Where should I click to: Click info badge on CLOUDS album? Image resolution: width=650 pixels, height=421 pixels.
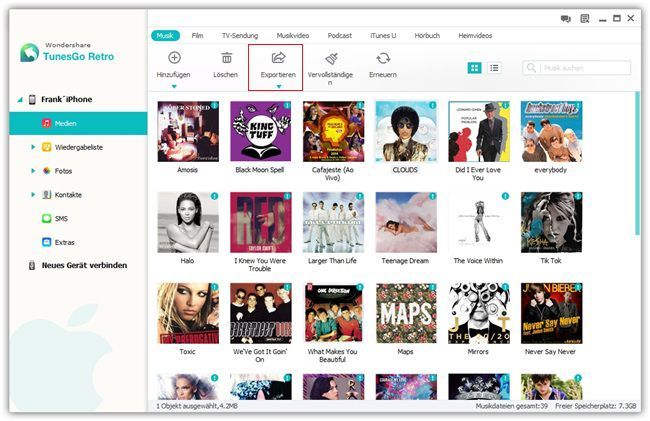pos(432,105)
